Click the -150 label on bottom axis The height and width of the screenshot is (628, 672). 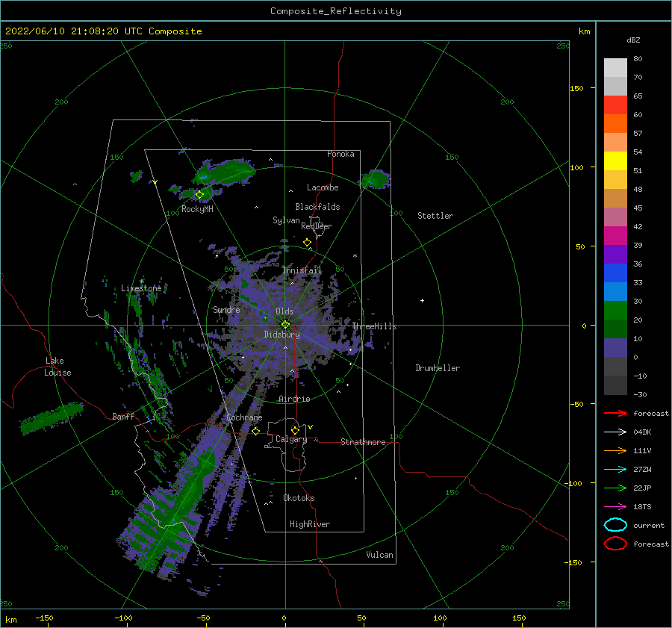coord(44,618)
